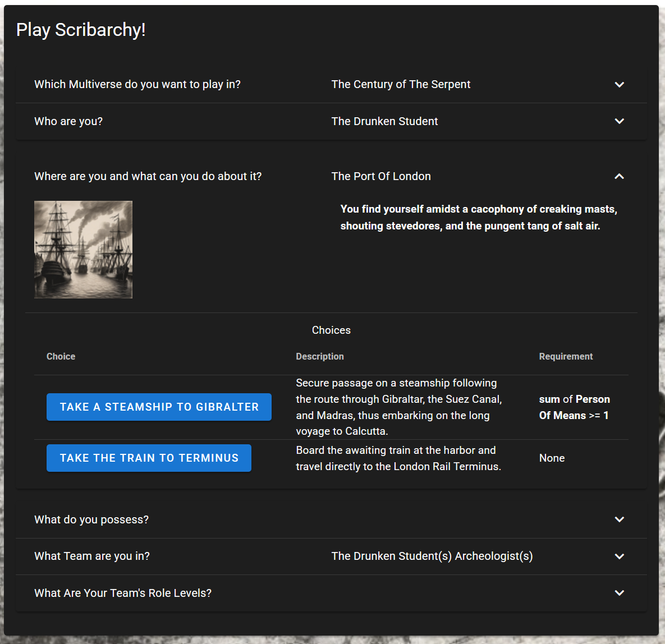Click 'Which Multiverse do you want to play in?'
This screenshot has height=644, width=665.
137,84
